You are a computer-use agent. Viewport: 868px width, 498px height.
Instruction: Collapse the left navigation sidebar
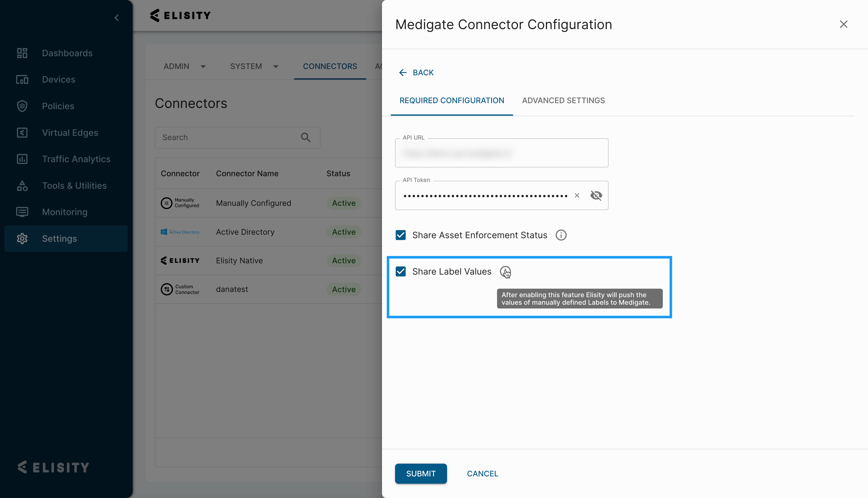click(x=116, y=17)
